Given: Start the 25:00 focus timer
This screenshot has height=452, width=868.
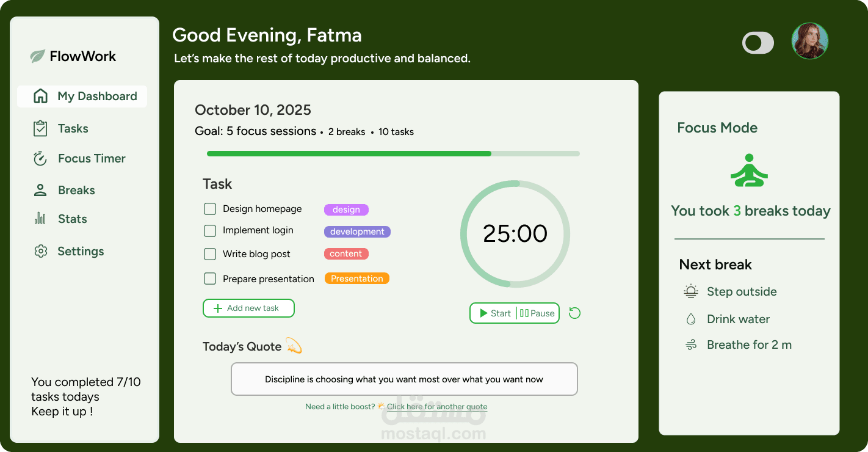Looking at the screenshot, I should click(494, 313).
